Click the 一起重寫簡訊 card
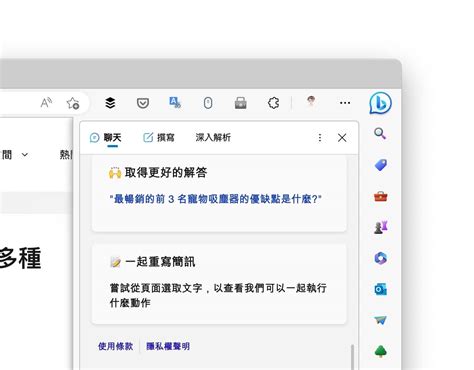The image size is (474, 370). tap(219, 284)
